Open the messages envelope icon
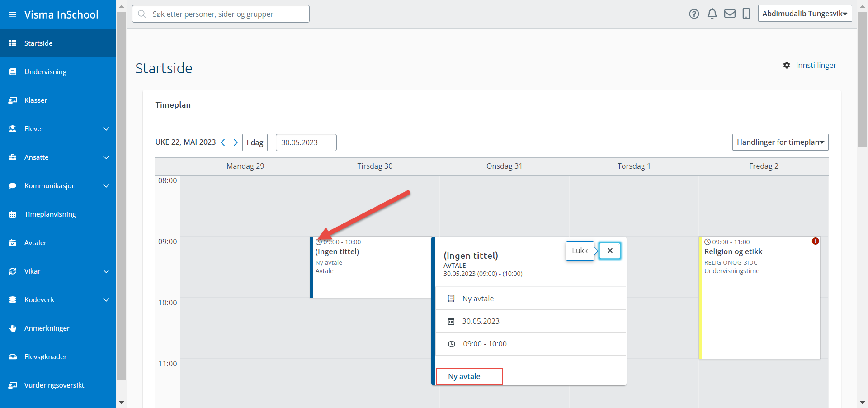The width and height of the screenshot is (868, 408). [x=730, y=14]
